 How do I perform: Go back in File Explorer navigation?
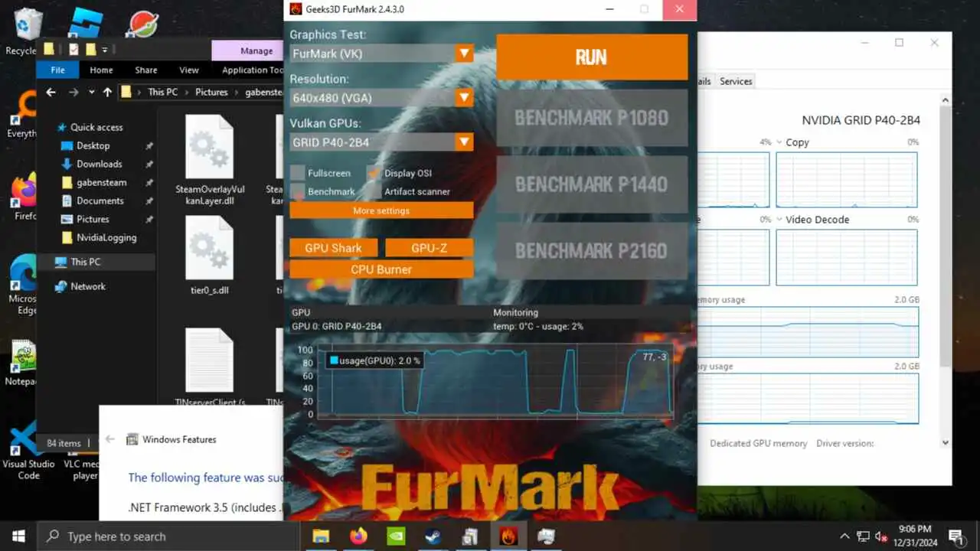click(51, 92)
